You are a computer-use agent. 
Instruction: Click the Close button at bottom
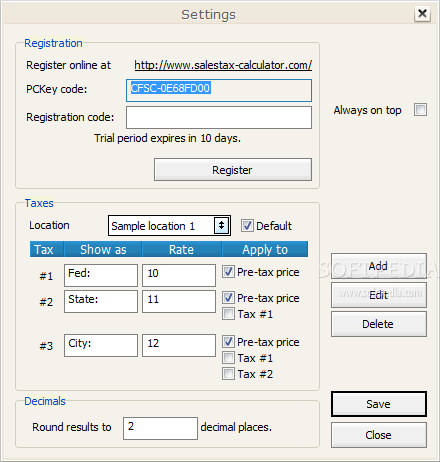379,435
